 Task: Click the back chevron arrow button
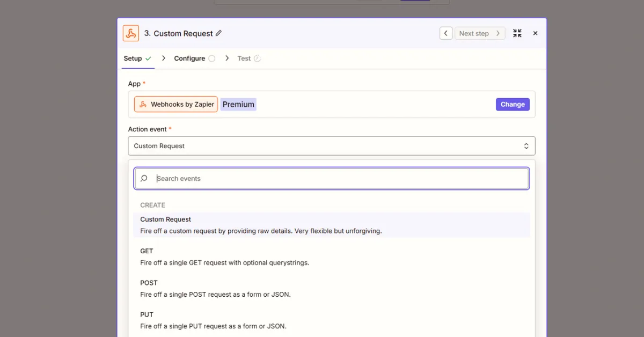[446, 33]
